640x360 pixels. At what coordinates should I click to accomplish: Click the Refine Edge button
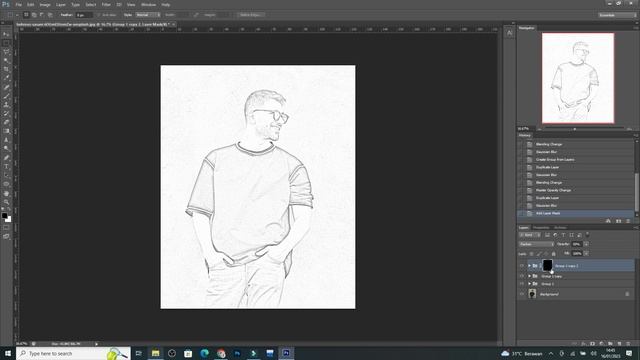click(x=251, y=15)
